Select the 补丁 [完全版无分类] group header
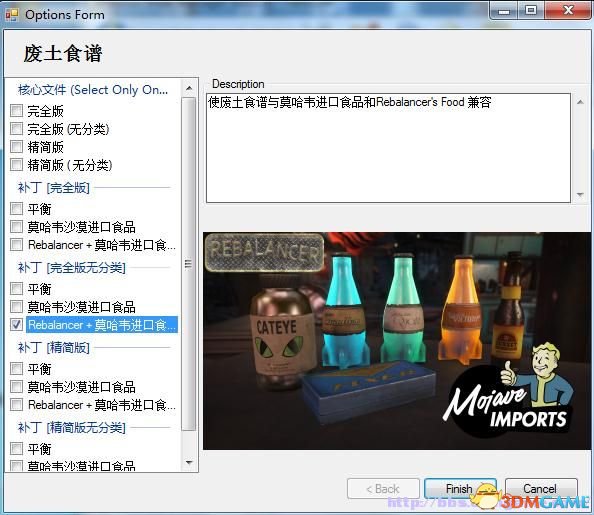594x515 pixels. pyautogui.click(x=72, y=268)
